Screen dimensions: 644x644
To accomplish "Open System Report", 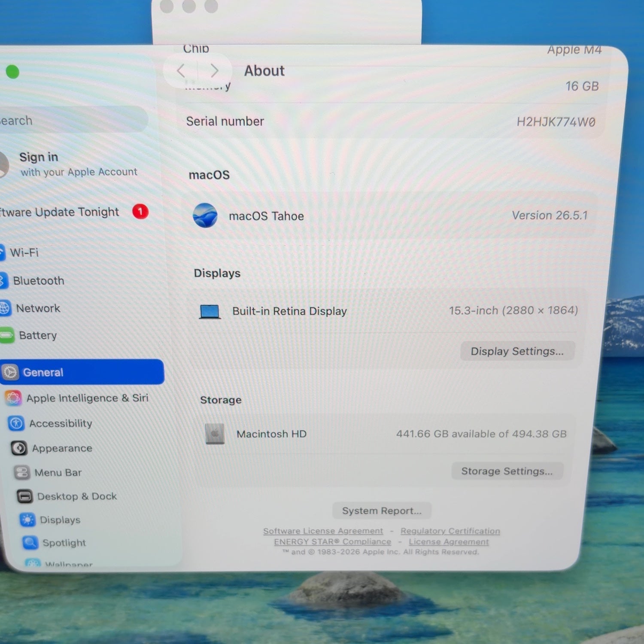I will point(382,510).
